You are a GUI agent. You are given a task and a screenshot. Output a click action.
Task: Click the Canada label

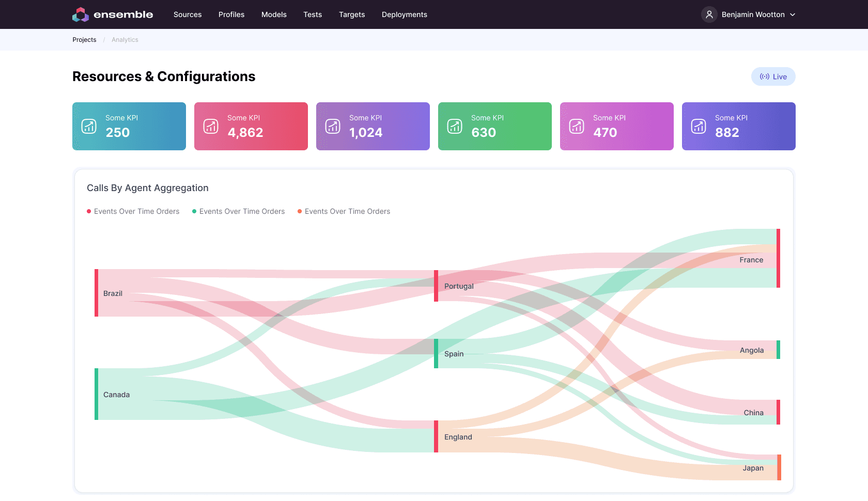click(116, 395)
